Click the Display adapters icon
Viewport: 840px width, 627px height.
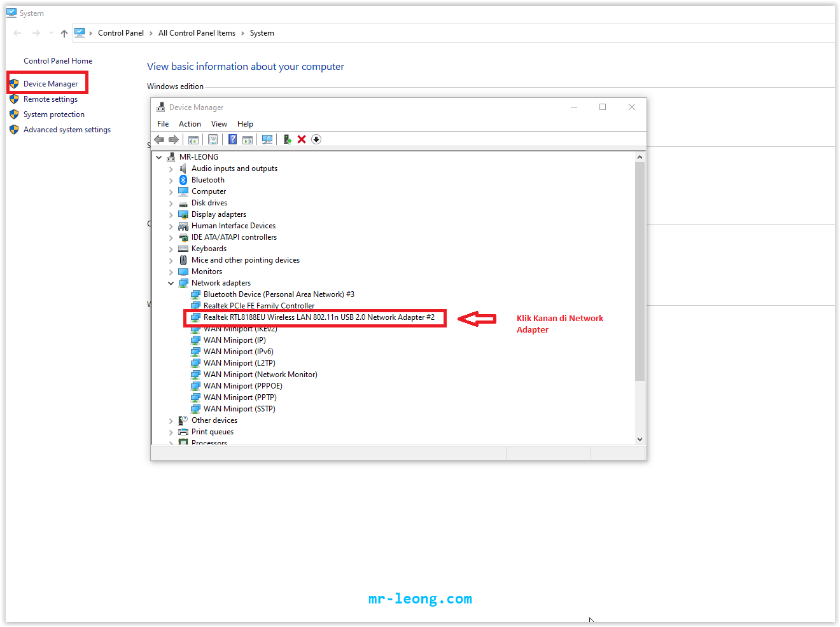pyautogui.click(x=183, y=214)
